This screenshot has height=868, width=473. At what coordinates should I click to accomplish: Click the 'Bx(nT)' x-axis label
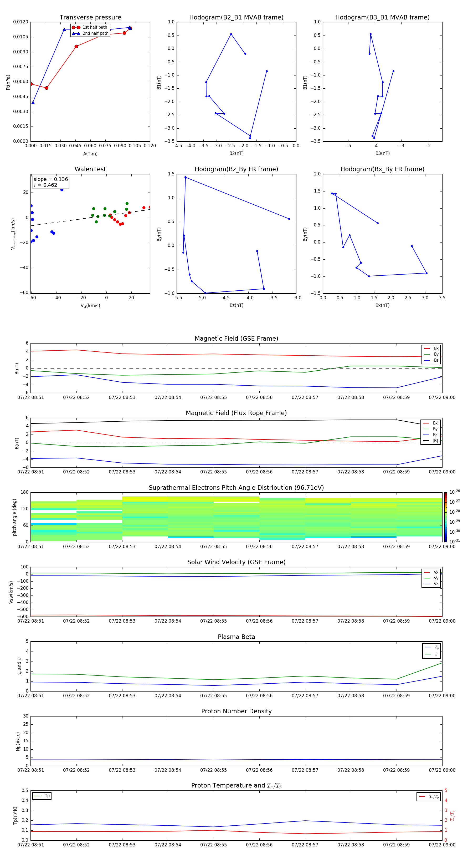click(382, 305)
